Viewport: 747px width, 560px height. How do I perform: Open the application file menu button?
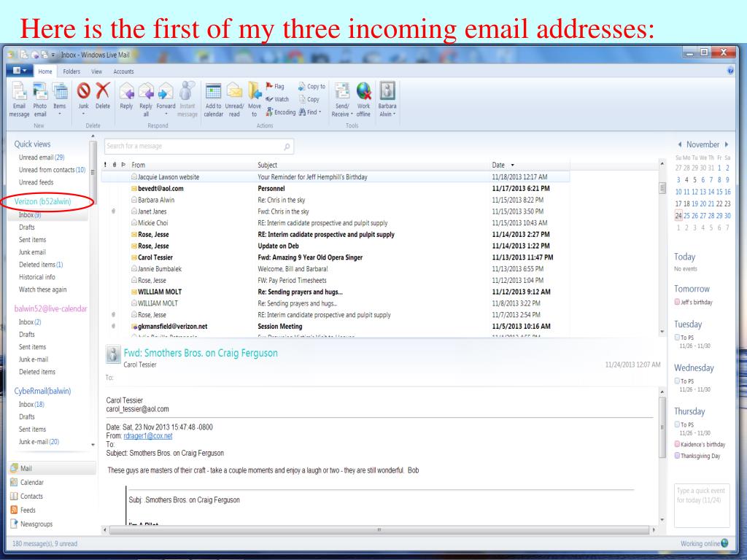(x=20, y=71)
